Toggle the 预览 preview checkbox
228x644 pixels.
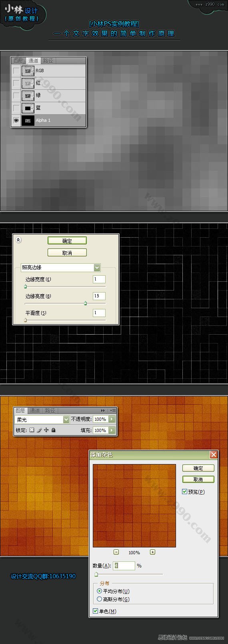point(184,491)
